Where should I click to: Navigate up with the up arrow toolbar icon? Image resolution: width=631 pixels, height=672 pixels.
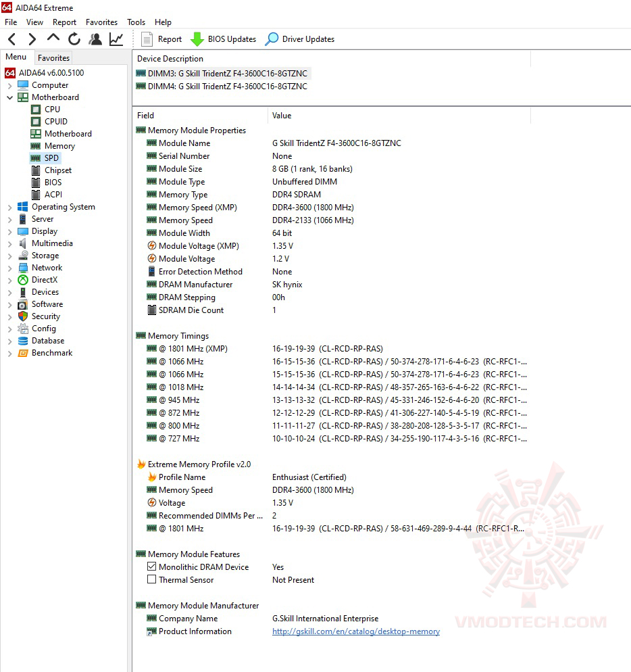coord(53,38)
